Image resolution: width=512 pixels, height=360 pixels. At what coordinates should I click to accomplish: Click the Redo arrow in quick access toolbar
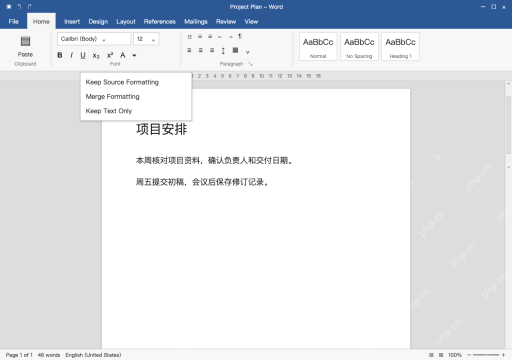point(30,7)
